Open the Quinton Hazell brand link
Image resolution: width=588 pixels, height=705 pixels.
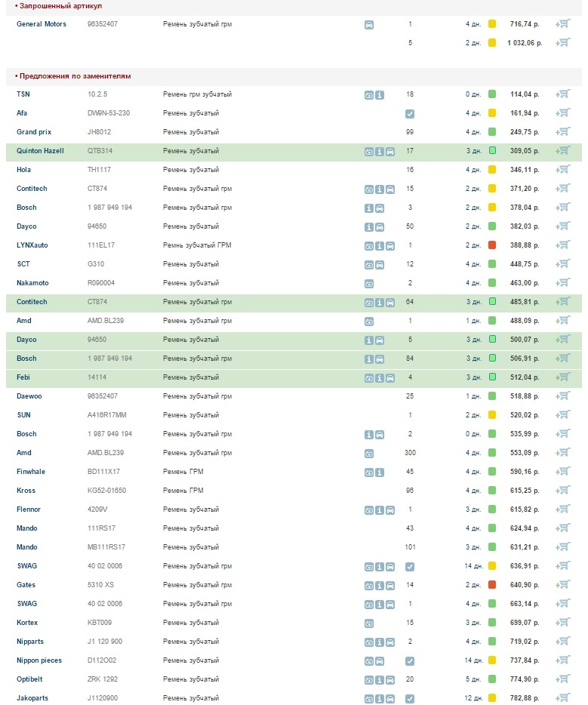(40, 151)
